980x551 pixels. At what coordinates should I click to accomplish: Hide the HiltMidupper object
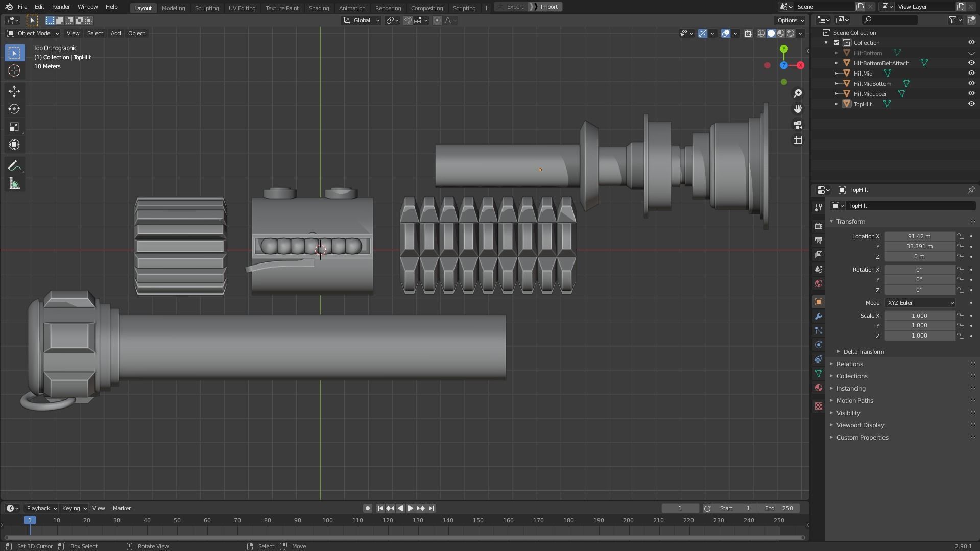click(x=971, y=94)
